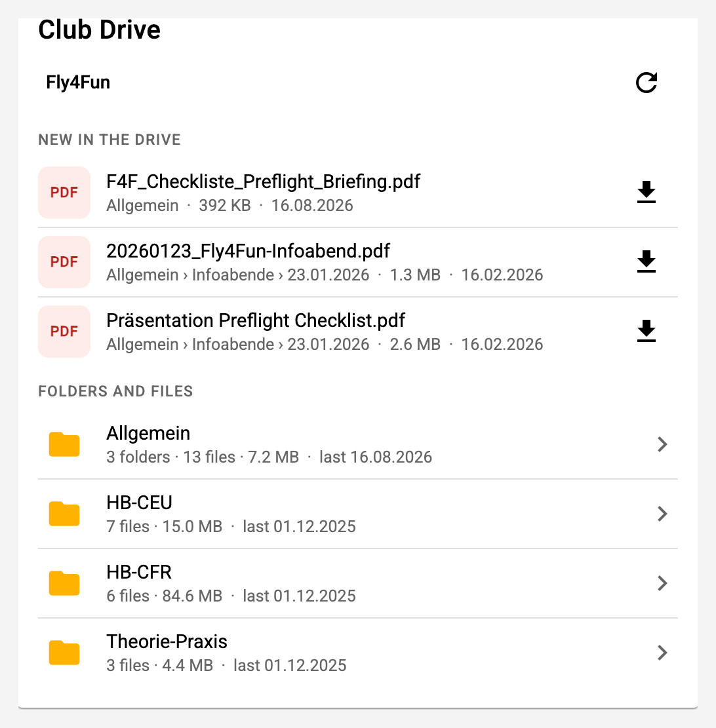Click 'FOLDERS AND FILES' section label

coord(115,391)
